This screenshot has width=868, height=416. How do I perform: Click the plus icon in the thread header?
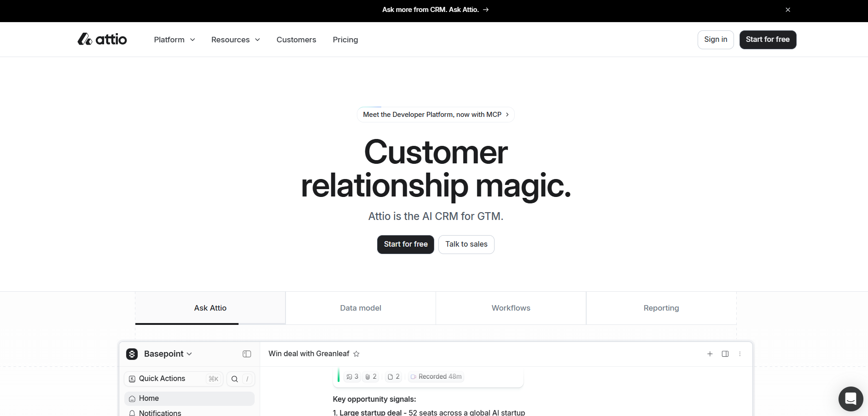(710, 354)
